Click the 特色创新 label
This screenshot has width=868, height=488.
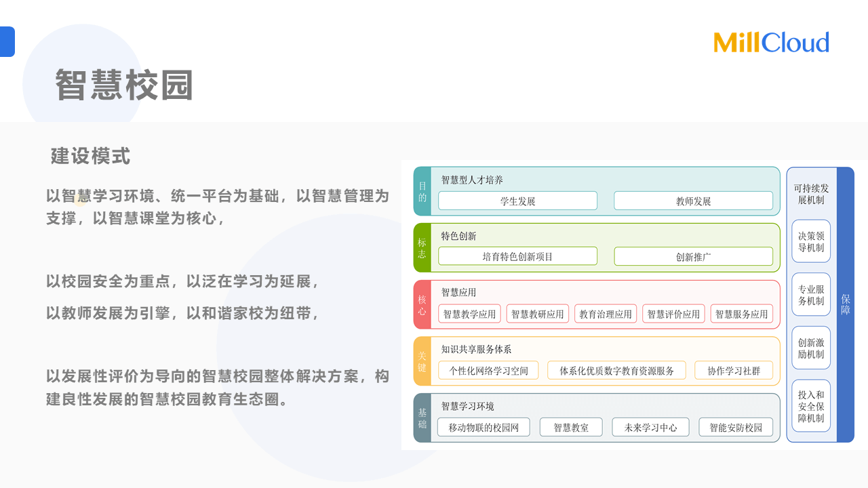[458, 236]
